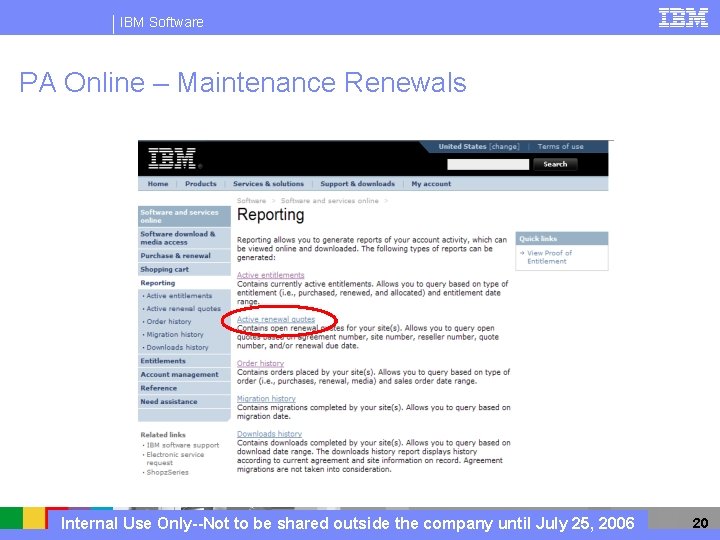Open Reference in sidebar
Viewport: 720px width, 540px height.
coord(184,388)
